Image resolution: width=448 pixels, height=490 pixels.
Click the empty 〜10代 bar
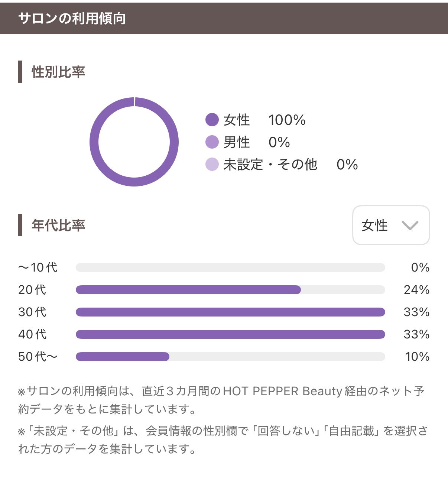(x=230, y=267)
